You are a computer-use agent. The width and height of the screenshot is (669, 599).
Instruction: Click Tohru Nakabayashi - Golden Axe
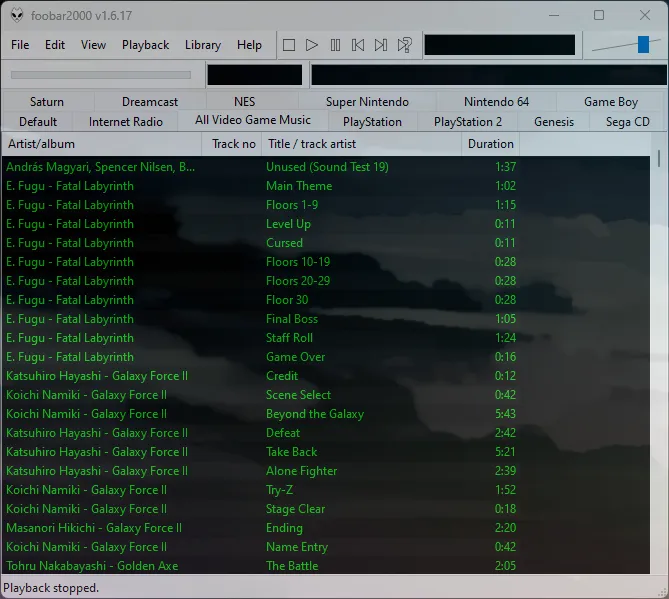(92, 566)
